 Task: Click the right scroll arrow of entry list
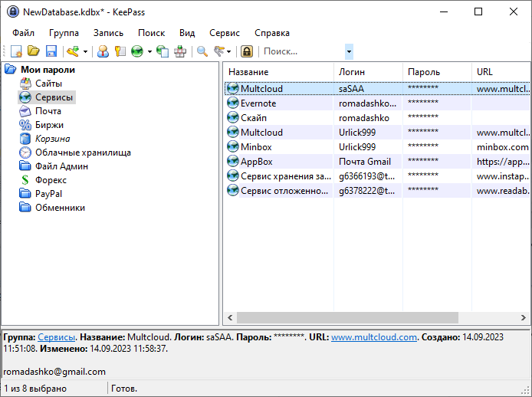coord(523,317)
